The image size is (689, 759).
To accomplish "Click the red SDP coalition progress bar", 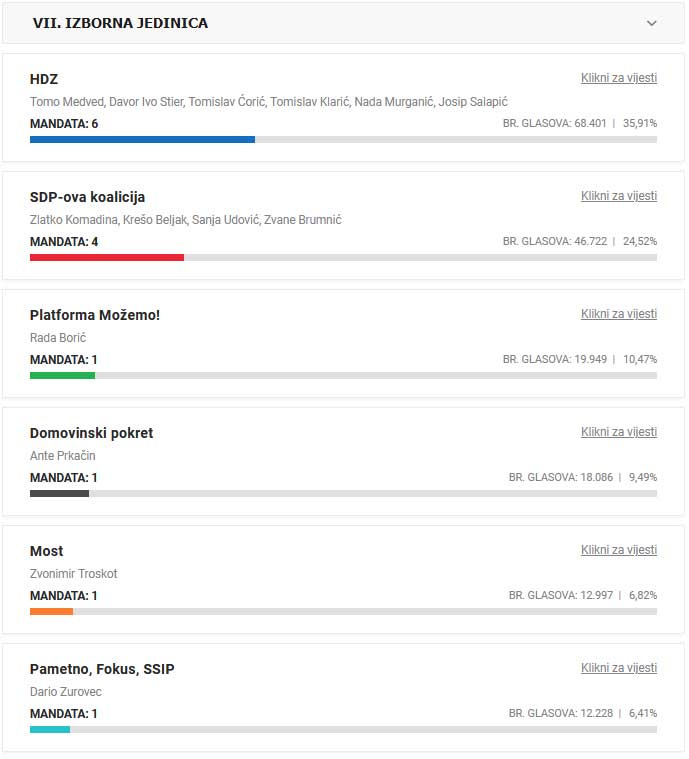I will click(107, 258).
